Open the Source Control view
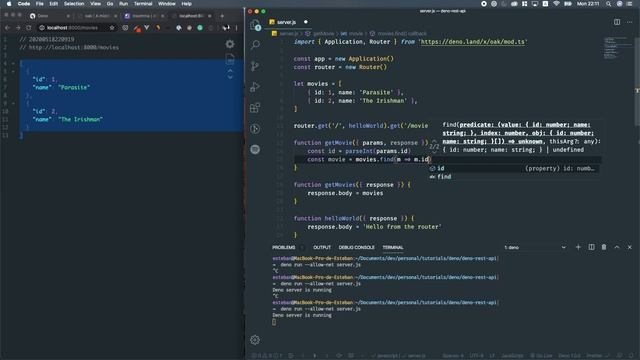 (255, 66)
